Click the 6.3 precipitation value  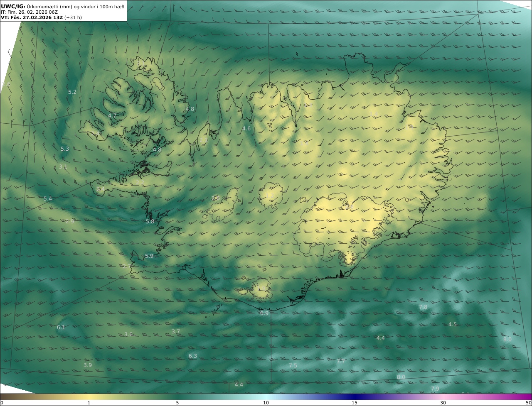click(193, 356)
